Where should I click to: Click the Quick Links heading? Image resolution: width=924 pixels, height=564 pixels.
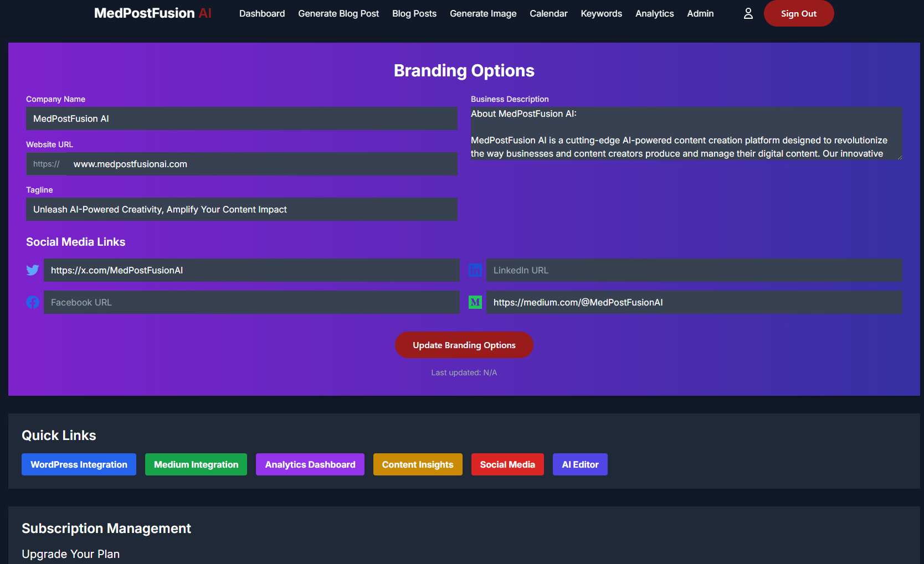59,436
